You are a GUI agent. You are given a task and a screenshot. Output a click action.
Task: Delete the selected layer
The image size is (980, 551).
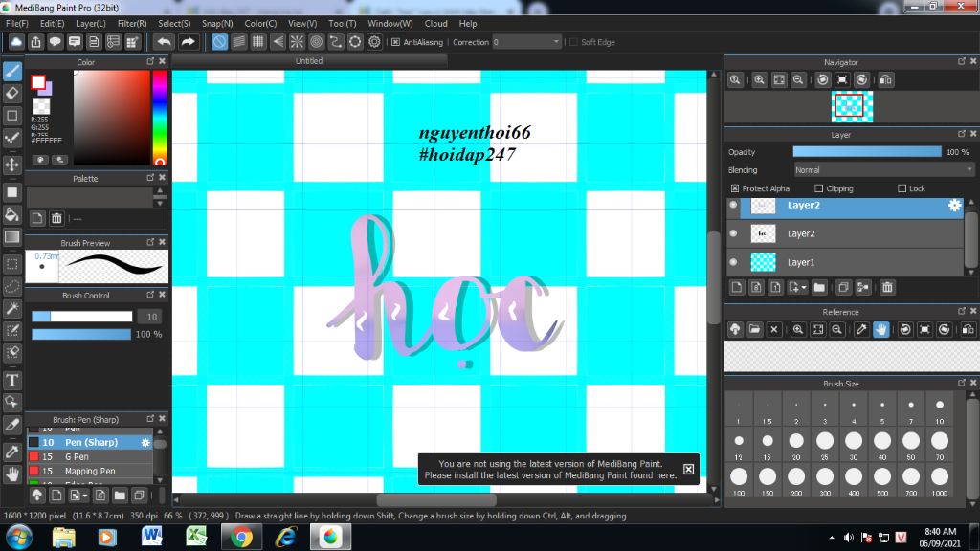[887, 287]
